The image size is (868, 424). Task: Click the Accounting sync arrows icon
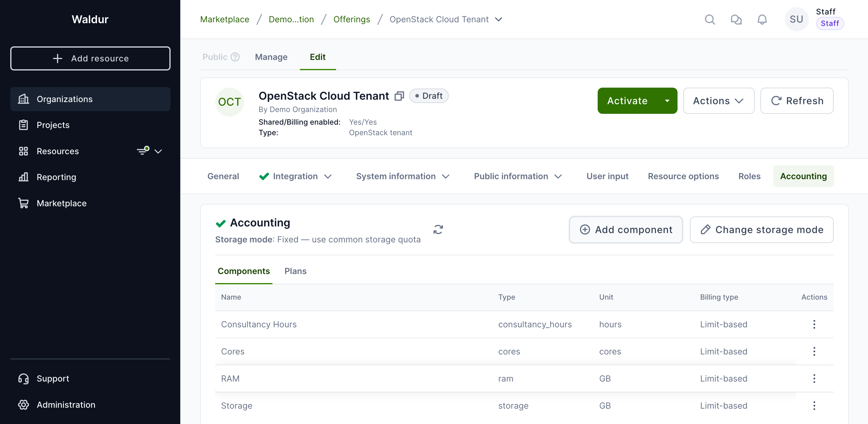click(438, 230)
